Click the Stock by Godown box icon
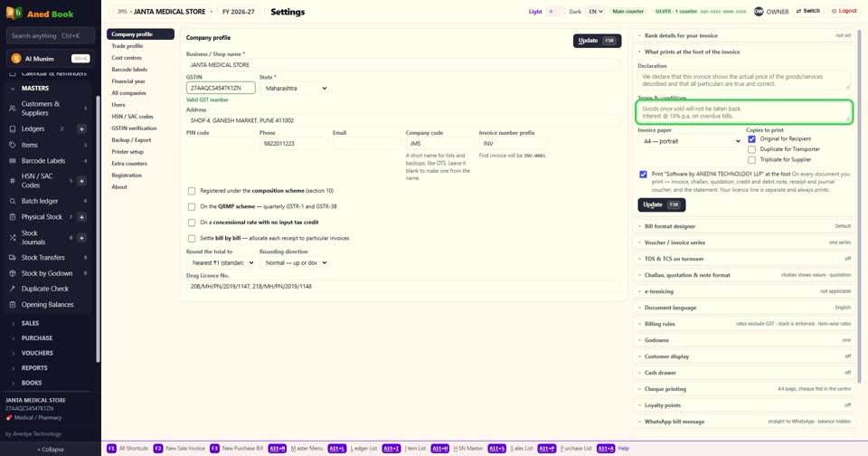This screenshot has height=456, width=868. click(12, 273)
